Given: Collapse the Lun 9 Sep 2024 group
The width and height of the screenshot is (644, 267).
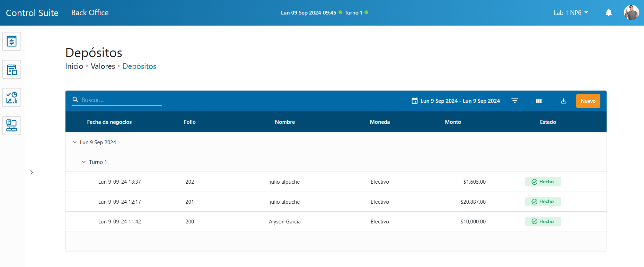Looking at the screenshot, I should point(75,142).
